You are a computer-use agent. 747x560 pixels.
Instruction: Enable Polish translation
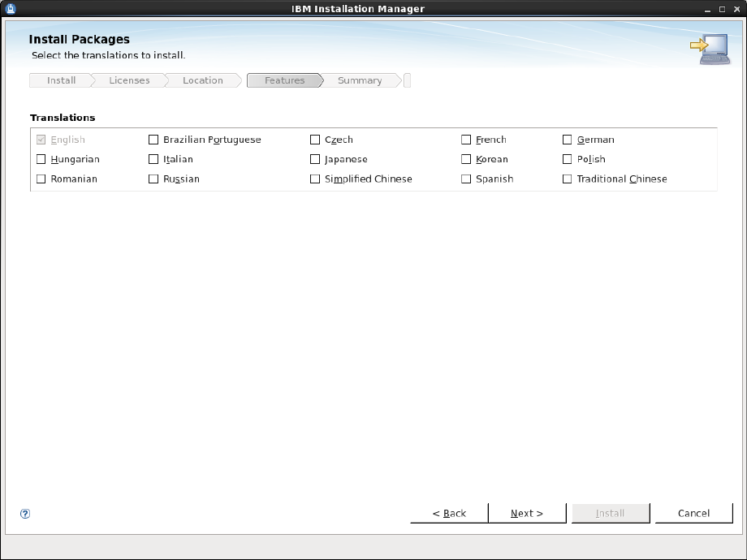pos(567,159)
